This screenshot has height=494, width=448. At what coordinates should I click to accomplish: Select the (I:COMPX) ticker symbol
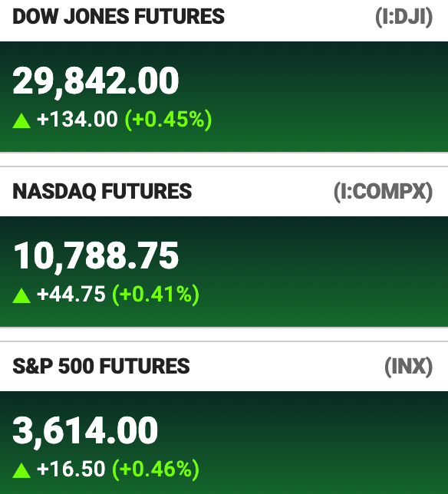tap(383, 192)
